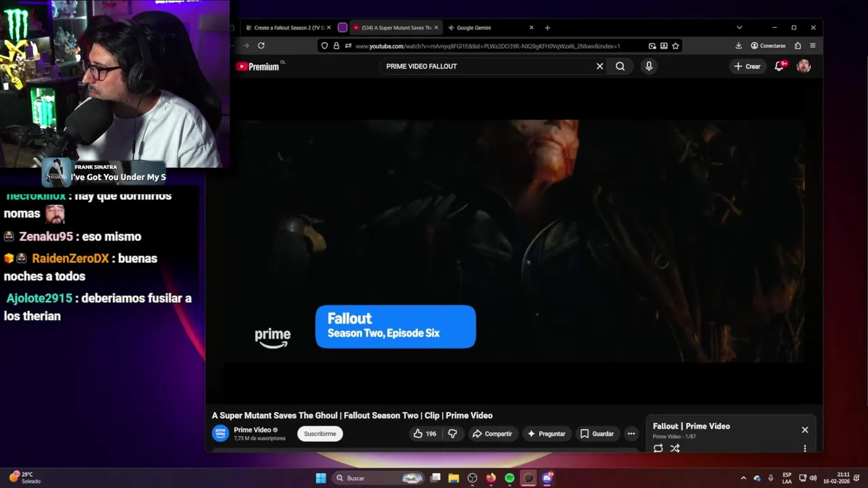Click the Fallout Season Two Episode Six card

coord(395,327)
